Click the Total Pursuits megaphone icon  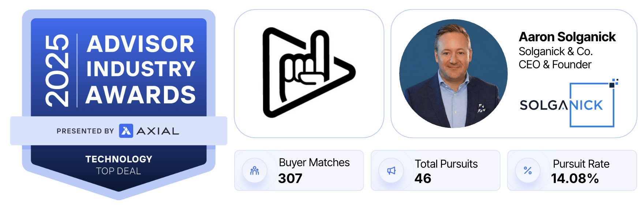(x=391, y=171)
